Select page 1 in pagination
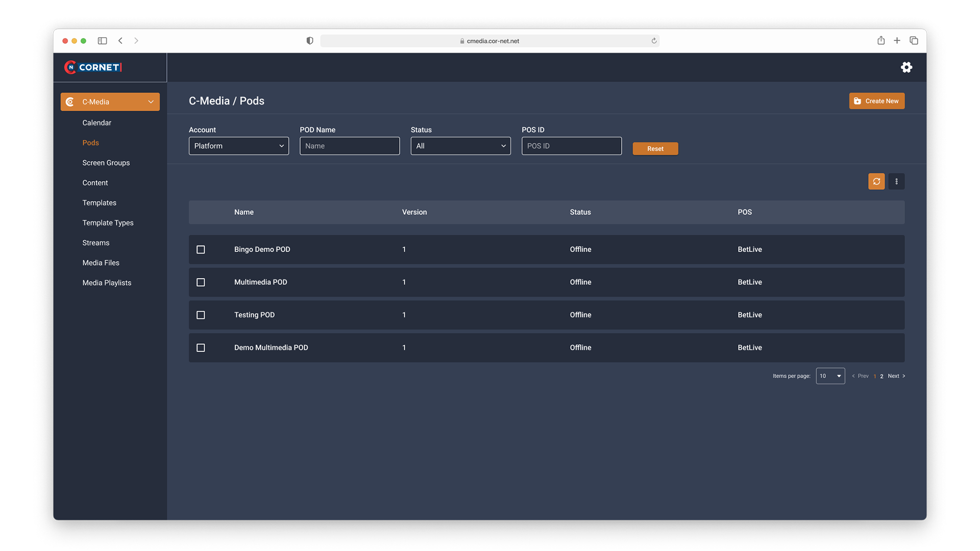 pyautogui.click(x=874, y=377)
